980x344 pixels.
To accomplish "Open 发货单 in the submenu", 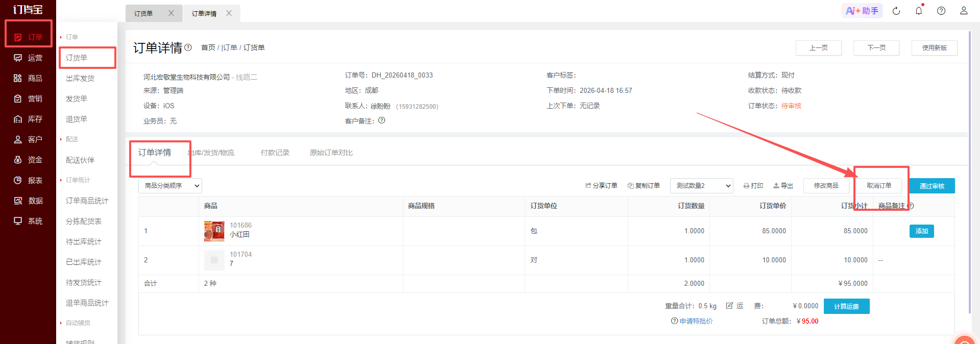I will tap(77, 99).
